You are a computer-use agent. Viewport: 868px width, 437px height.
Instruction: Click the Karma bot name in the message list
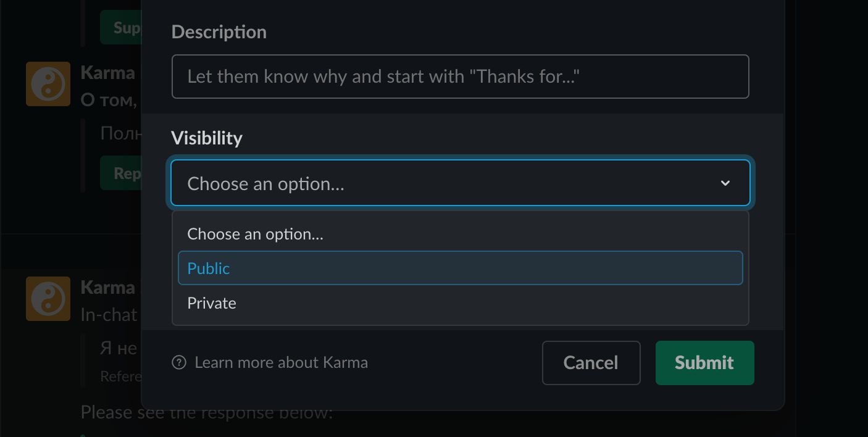pos(108,72)
